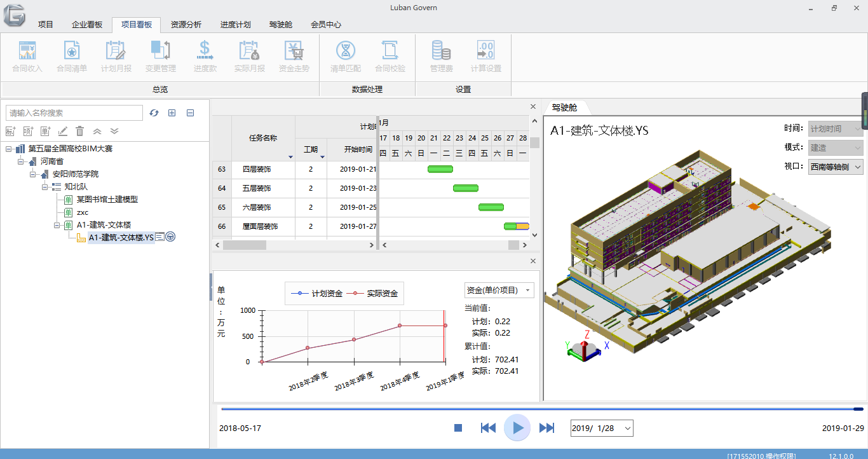Click the pencil edit icon in tree toolbar

click(62, 131)
